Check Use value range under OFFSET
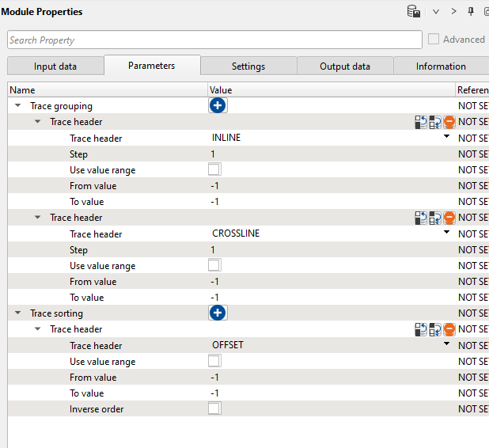Image resolution: width=489 pixels, height=448 pixels. click(x=214, y=362)
